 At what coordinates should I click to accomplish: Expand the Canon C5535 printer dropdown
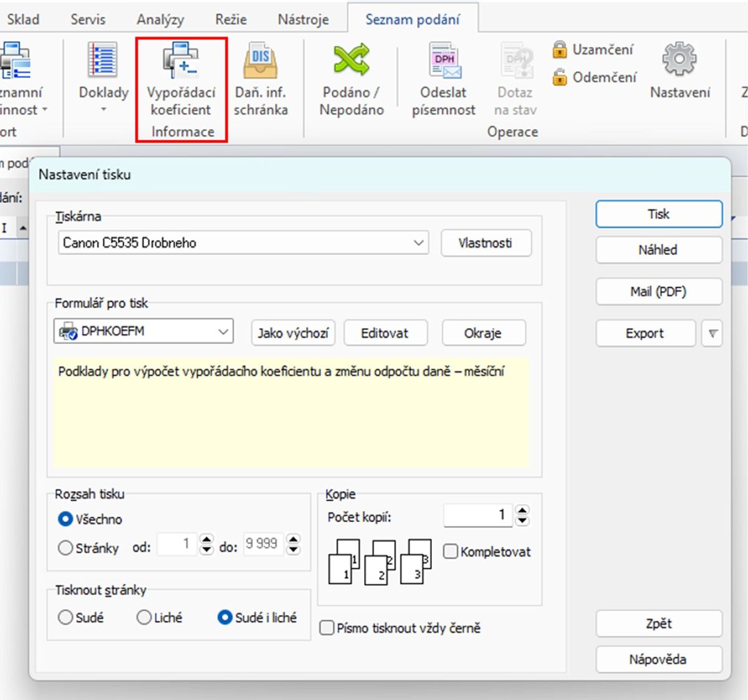tap(419, 243)
